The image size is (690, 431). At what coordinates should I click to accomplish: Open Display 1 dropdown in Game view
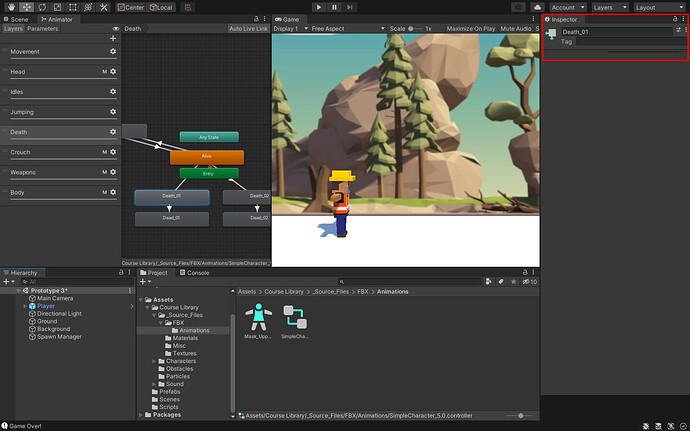[290, 29]
